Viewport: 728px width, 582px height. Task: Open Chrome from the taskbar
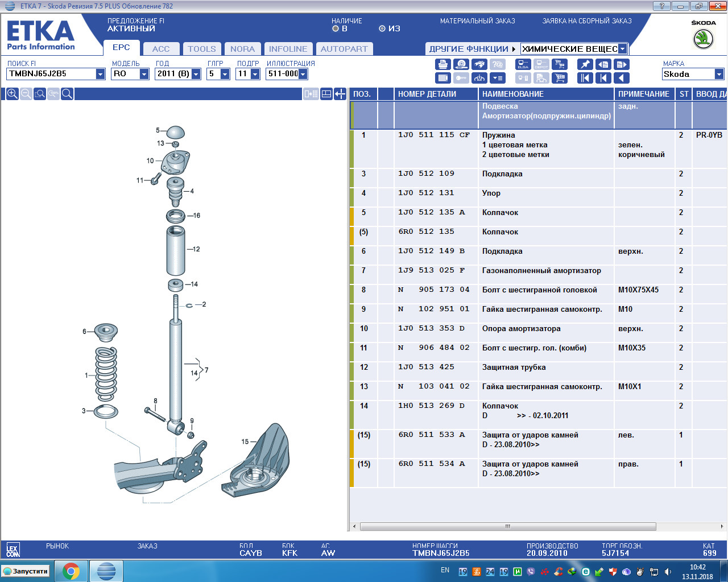(x=71, y=571)
